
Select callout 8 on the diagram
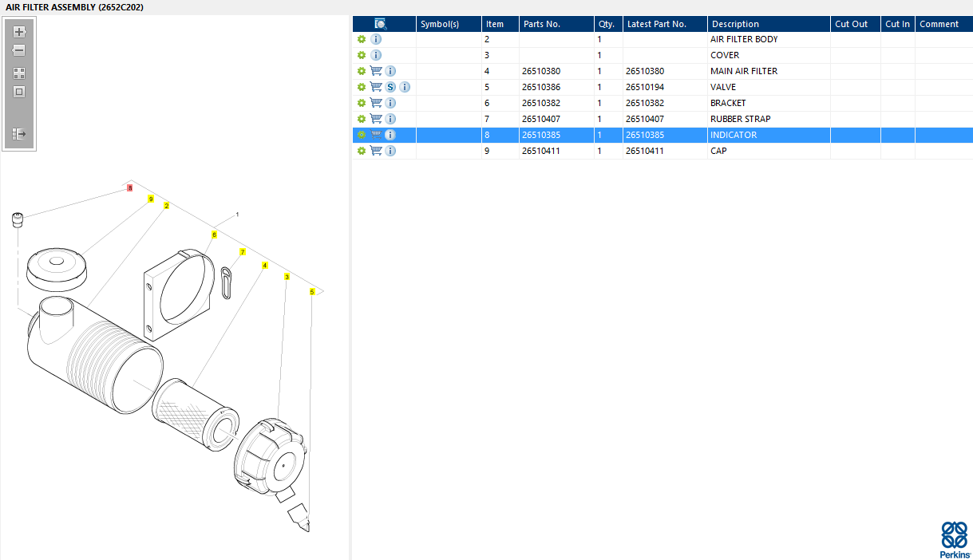pos(130,188)
